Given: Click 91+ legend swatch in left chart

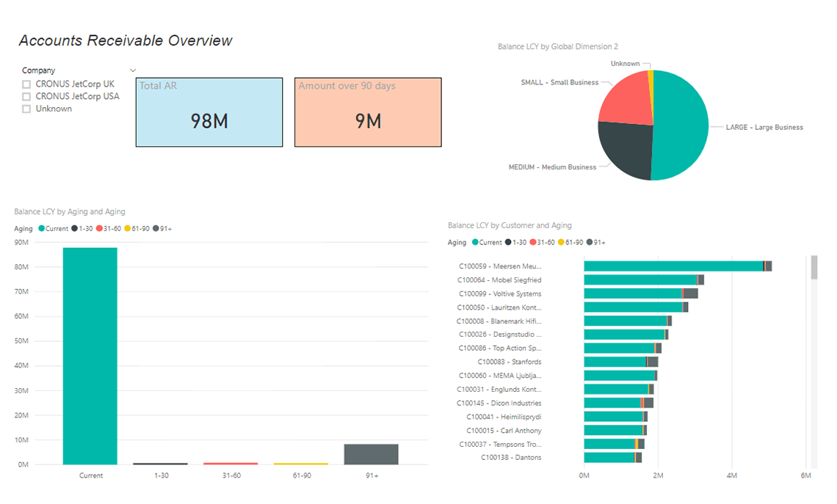Looking at the screenshot, I should pyautogui.click(x=156, y=228).
